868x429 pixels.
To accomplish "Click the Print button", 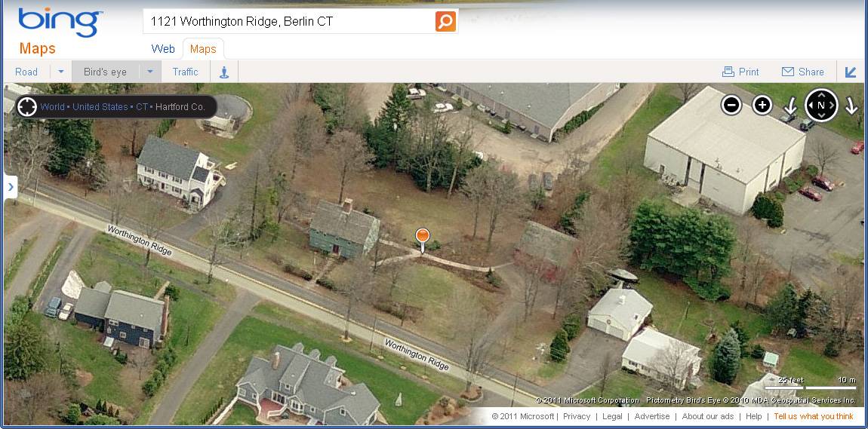I will pos(740,72).
